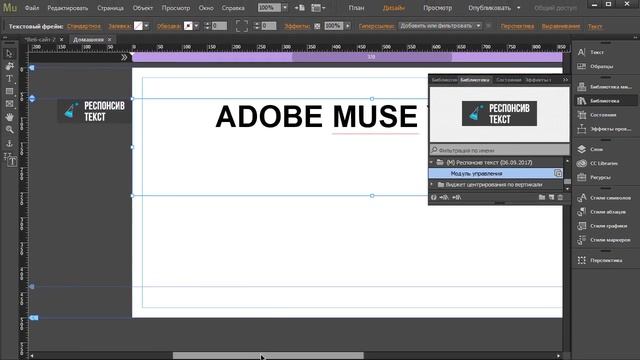Click the stroke color swatch
This screenshot has height=360, width=640.
(x=188, y=26)
